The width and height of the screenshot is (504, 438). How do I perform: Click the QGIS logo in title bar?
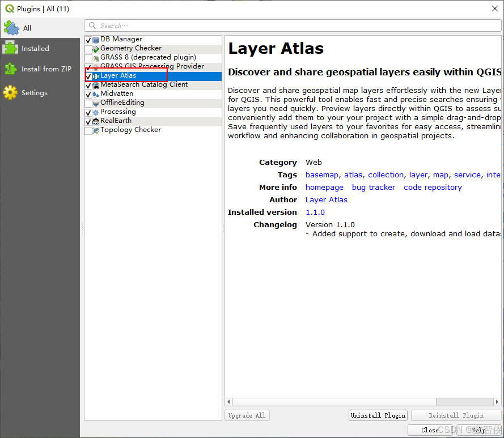10,8
